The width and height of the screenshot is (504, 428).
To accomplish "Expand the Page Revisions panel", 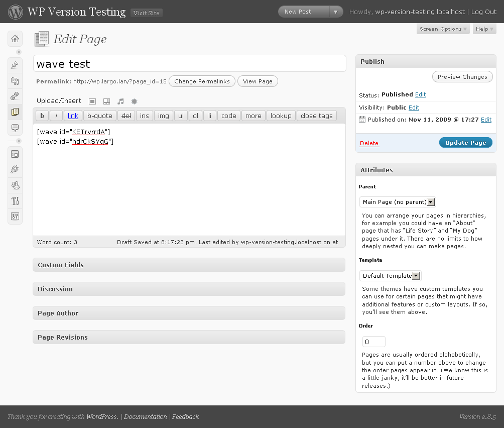I will pyautogui.click(x=189, y=337).
